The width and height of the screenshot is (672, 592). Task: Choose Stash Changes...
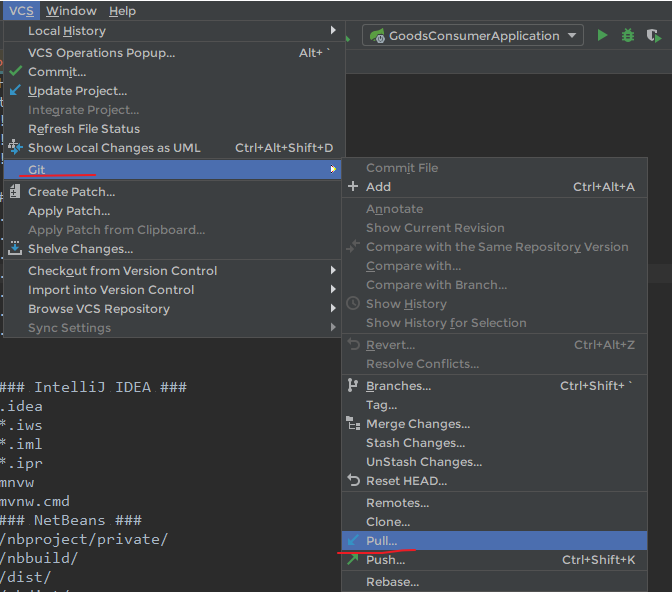click(495, 443)
